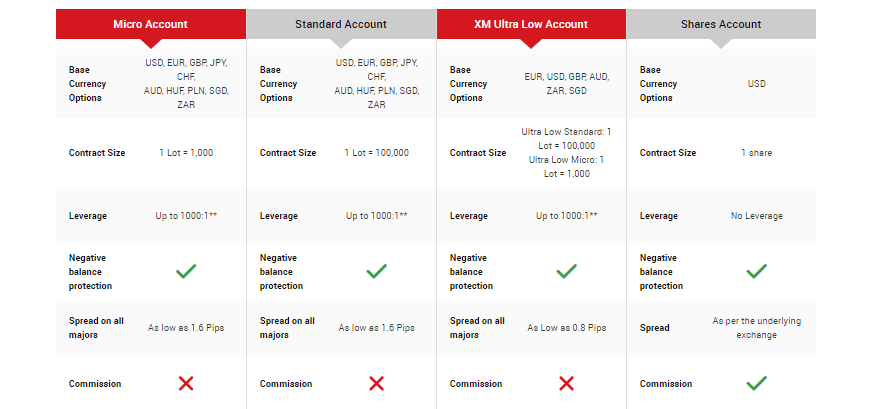This screenshot has width=870, height=409.
Task: Click Shares Account base currency 'USD'
Action: coord(756,84)
